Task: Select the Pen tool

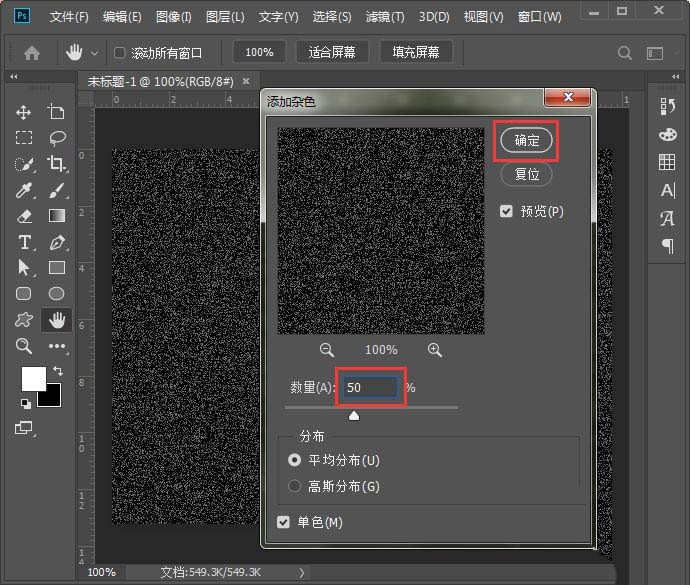Action: click(57, 242)
